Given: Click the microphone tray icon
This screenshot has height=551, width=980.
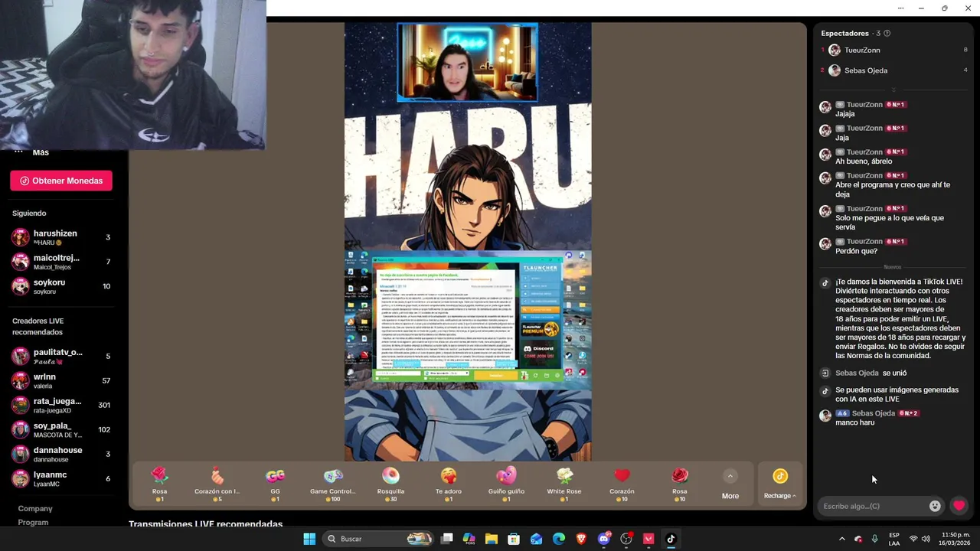Looking at the screenshot, I should (874, 539).
